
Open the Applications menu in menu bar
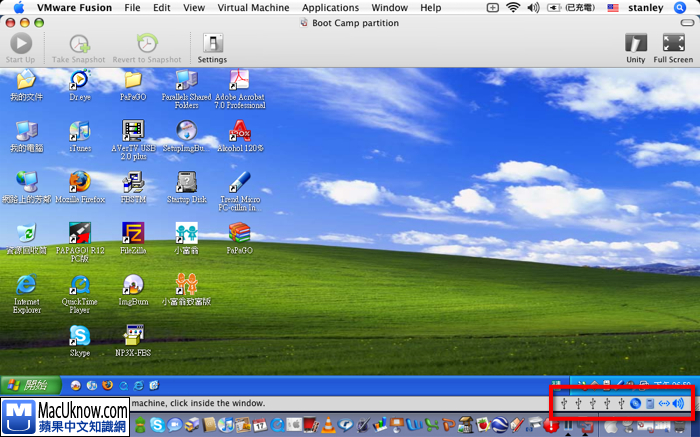pyautogui.click(x=330, y=8)
